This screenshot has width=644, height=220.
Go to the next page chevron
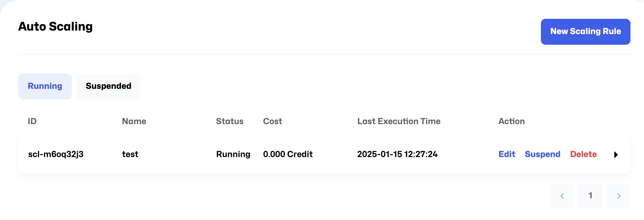[x=618, y=196]
